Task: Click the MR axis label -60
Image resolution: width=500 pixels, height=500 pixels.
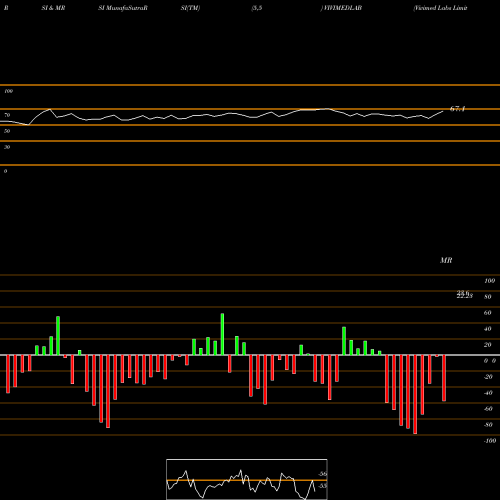Action: (x=488, y=409)
